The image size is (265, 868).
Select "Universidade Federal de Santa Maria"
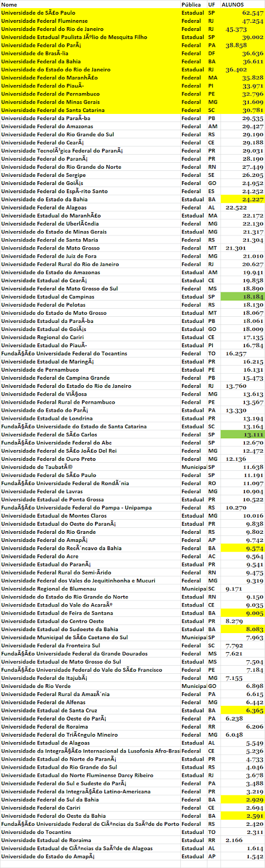click(49, 240)
